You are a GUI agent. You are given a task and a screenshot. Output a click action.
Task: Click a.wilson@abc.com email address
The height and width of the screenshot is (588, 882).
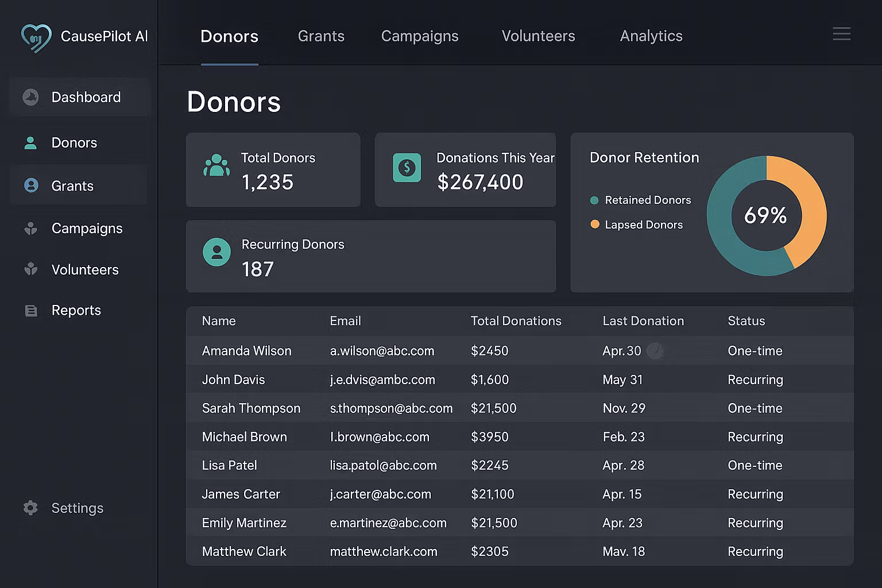pos(382,351)
